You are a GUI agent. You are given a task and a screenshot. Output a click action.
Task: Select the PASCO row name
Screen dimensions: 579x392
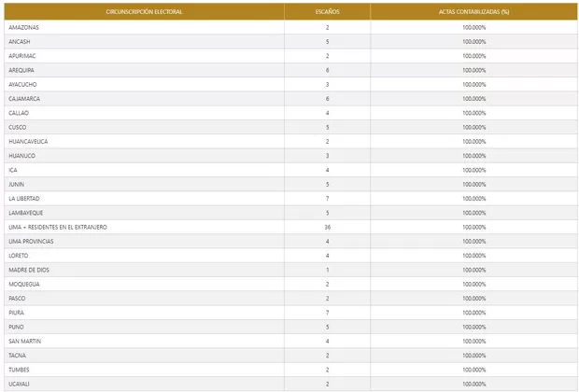(17, 299)
